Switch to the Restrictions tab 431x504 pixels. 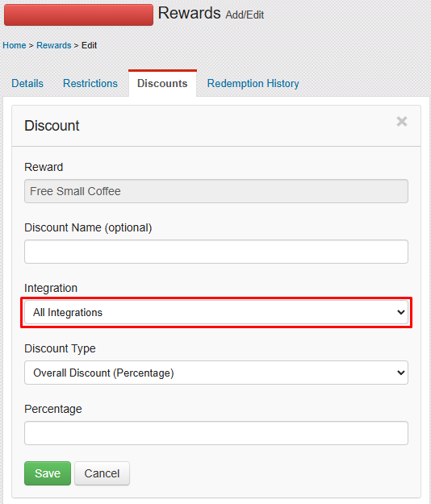pos(90,84)
